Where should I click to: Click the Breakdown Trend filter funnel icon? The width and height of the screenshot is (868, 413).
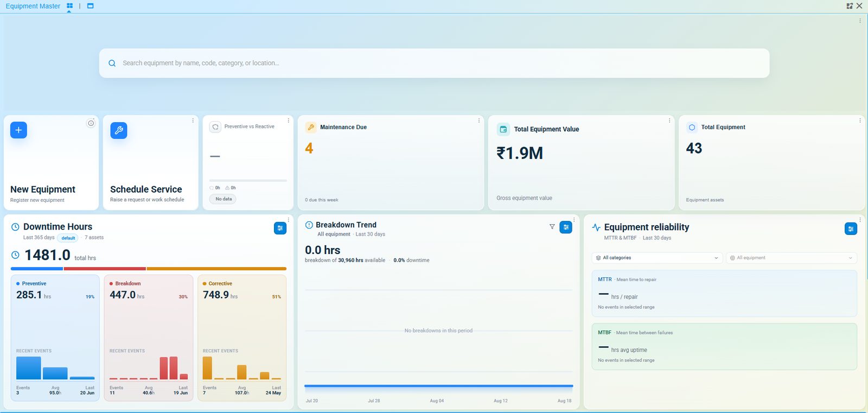[552, 227]
